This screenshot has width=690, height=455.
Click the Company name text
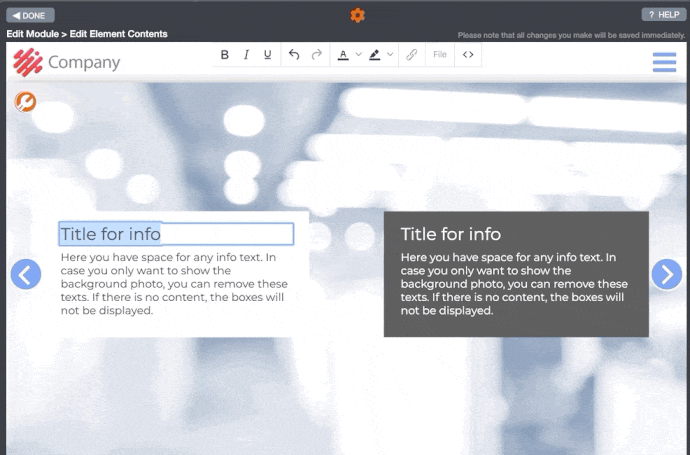(84, 62)
